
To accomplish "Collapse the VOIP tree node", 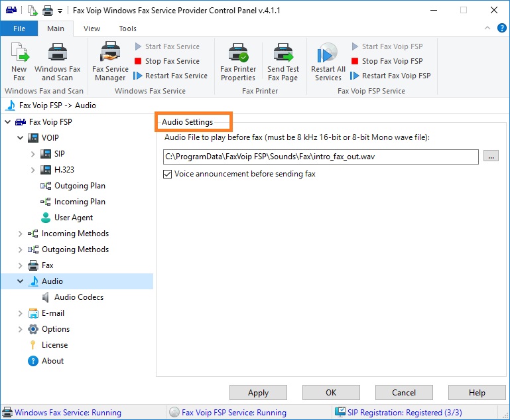I will (20, 138).
